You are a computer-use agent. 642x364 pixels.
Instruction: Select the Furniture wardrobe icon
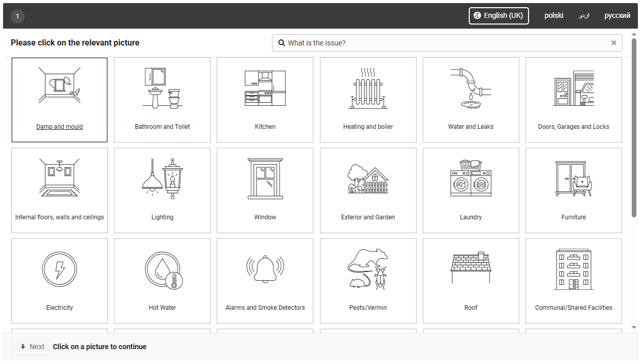(574, 178)
